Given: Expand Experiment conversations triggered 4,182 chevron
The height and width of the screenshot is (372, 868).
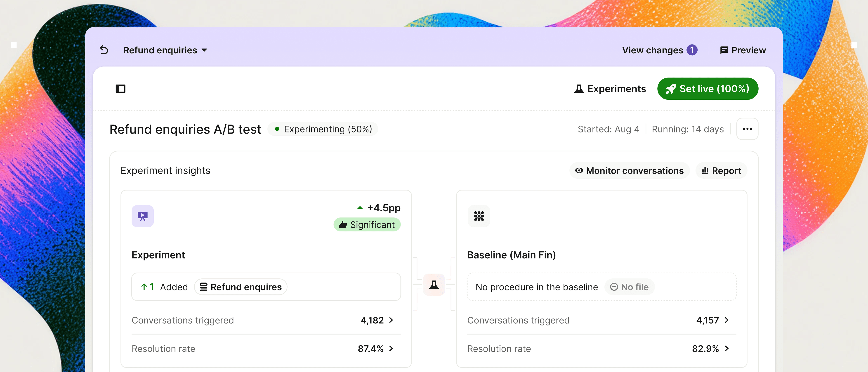Looking at the screenshot, I should coord(391,320).
